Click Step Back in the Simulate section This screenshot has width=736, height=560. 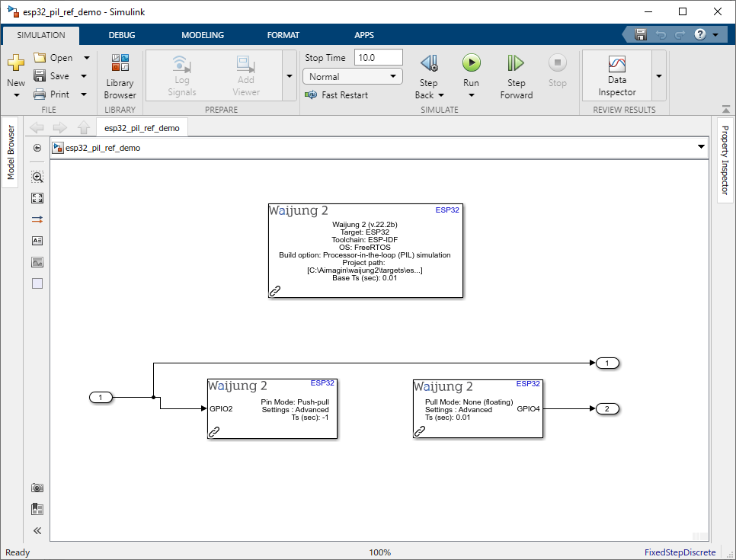click(428, 76)
